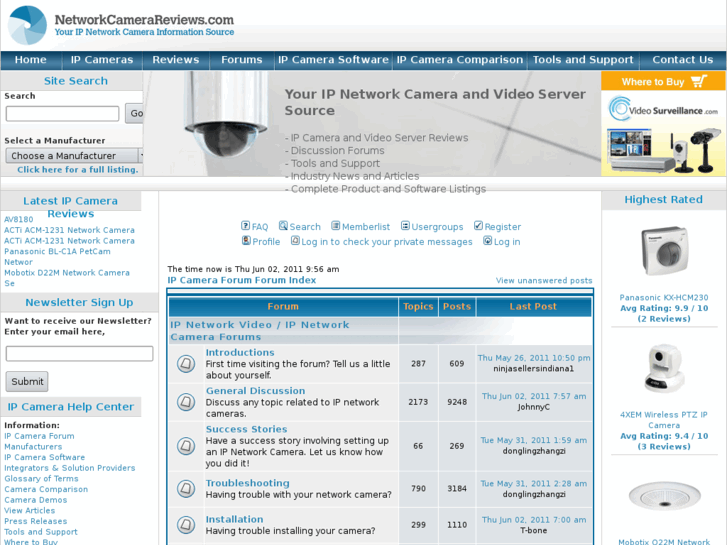Open the Reviews menu item
The height and width of the screenshot is (545, 727).
point(176,60)
